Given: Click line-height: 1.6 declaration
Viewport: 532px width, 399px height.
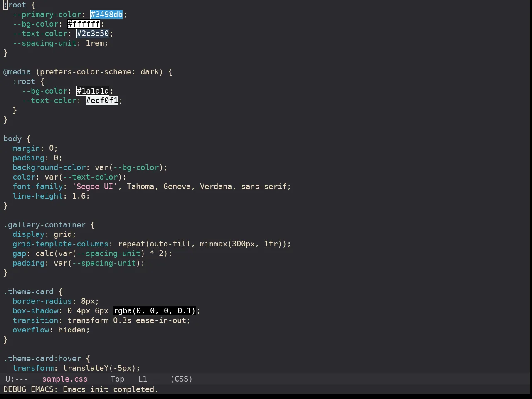Looking at the screenshot, I should click(x=51, y=196).
